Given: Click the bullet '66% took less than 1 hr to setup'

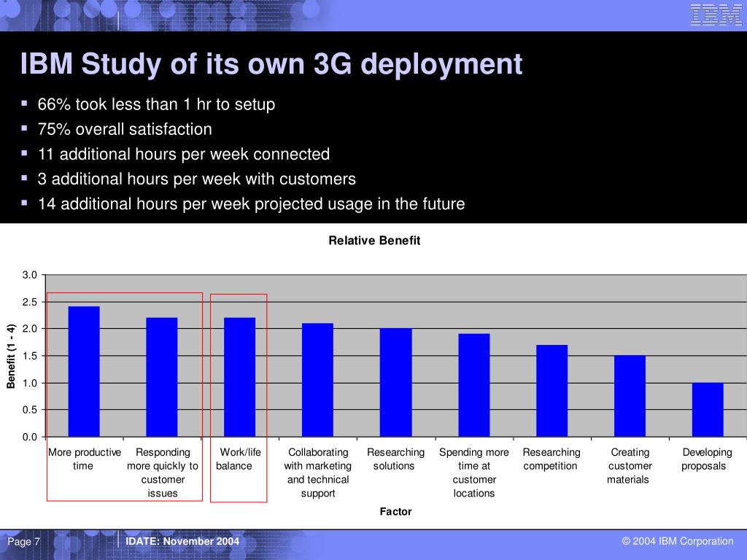Looking at the screenshot, I should click(x=156, y=104).
